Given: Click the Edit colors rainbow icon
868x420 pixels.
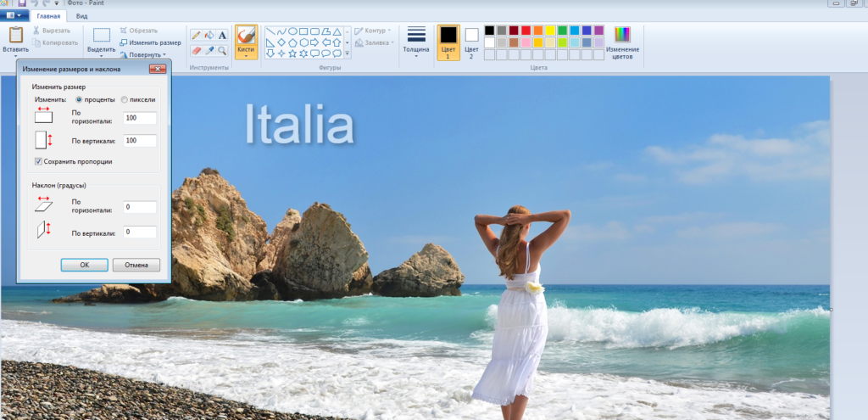Looking at the screenshot, I should [x=622, y=35].
